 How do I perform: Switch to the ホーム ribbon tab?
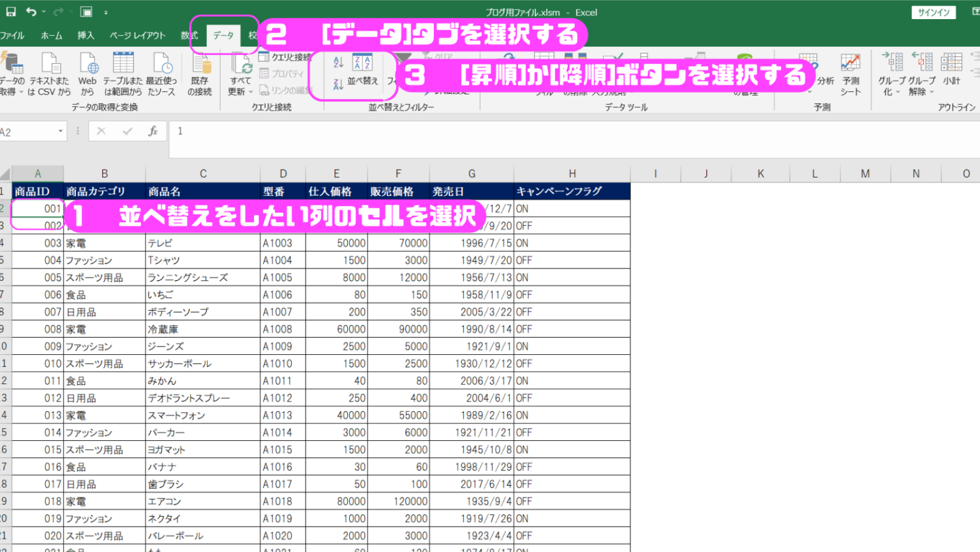(51, 35)
